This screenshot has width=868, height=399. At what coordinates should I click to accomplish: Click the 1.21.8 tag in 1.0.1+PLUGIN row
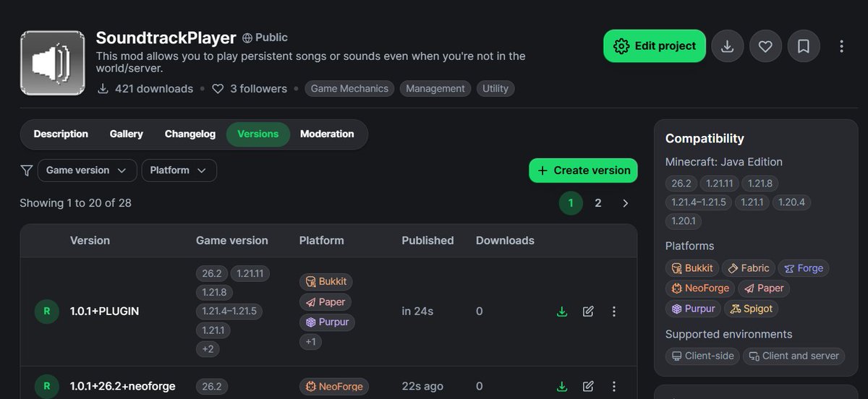[214, 293]
